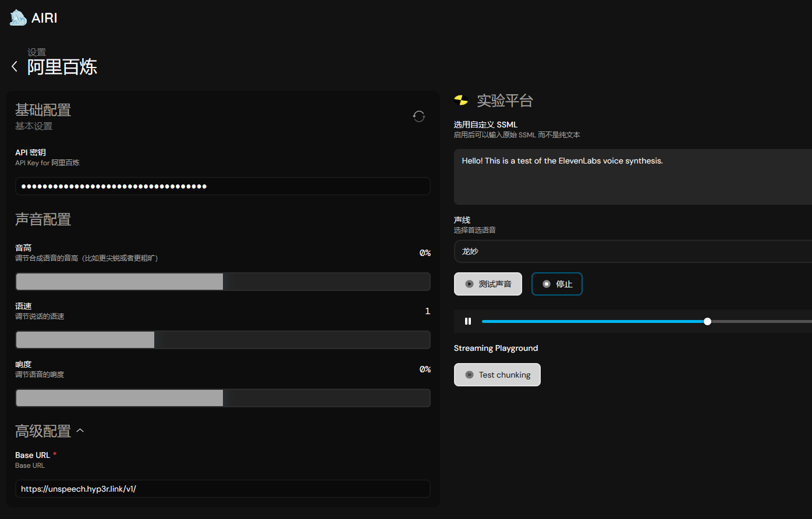The width and height of the screenshot is (812, 519).
Task: Click the 基础配置 heading
Action: pyautogui.click(x=43, y=110)
